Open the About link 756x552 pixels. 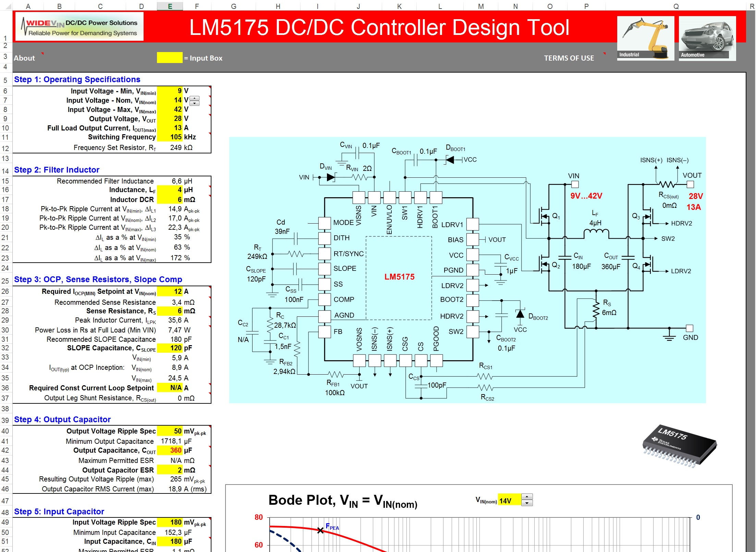click(24, 58)
